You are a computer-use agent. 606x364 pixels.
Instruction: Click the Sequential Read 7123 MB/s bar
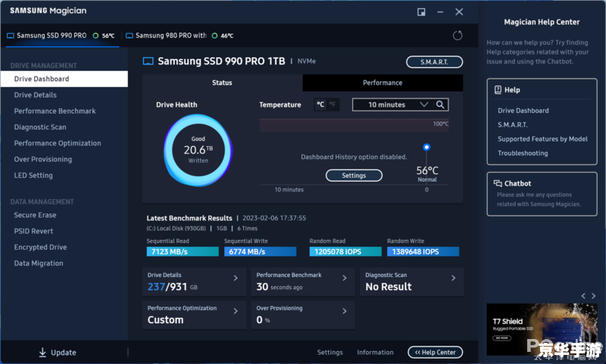pos(183,252)
